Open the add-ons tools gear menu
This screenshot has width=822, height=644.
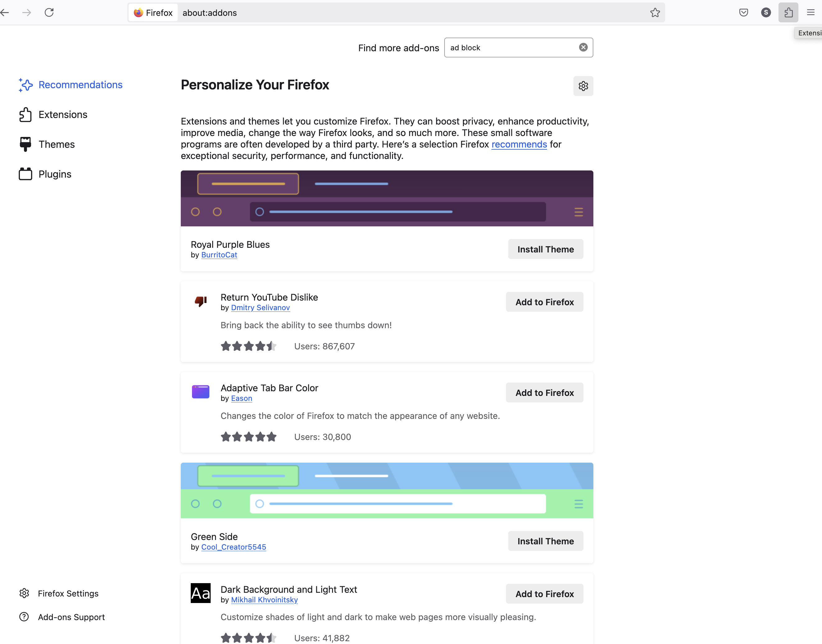click(583, 86)
